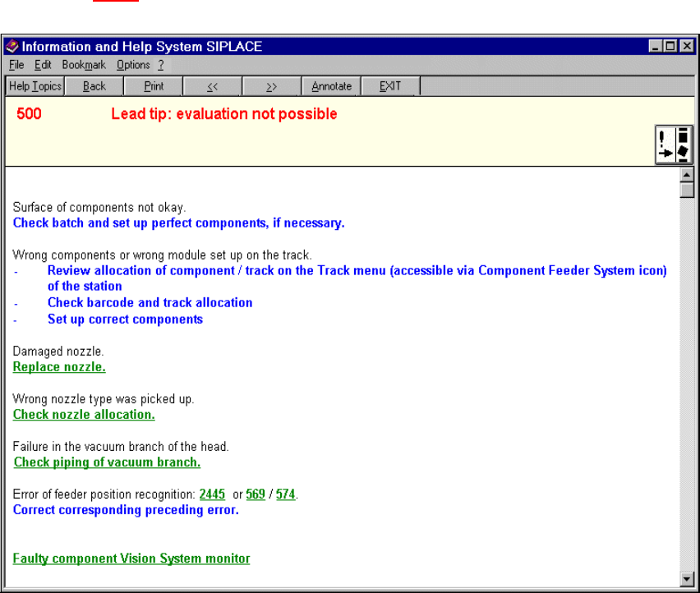The image size is (700, 593).
Task: Open the Edit menu
Action: [x=43, y=65]
